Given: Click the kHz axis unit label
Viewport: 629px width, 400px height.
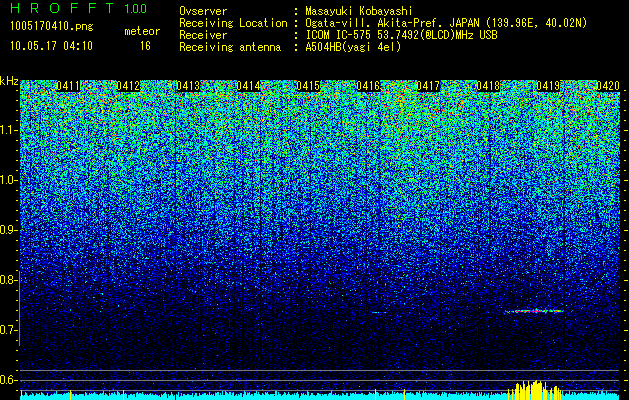Looking at the screenshot, I should coord(9,81).
